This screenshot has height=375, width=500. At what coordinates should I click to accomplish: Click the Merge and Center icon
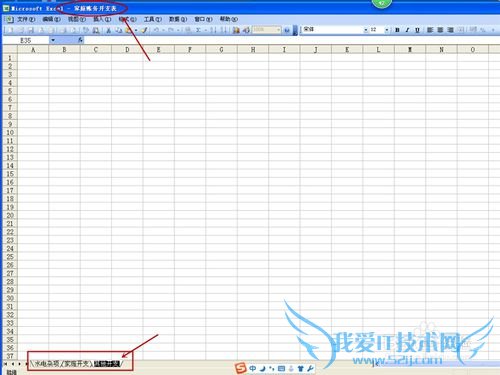pyautogui.click(x=461, y=30)
